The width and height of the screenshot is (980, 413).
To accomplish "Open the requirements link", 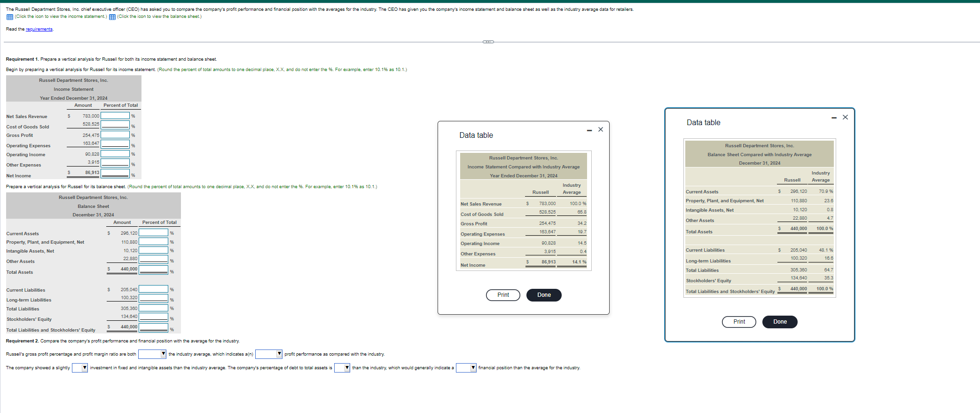I will pyautogui.click(x=39, y=29).
